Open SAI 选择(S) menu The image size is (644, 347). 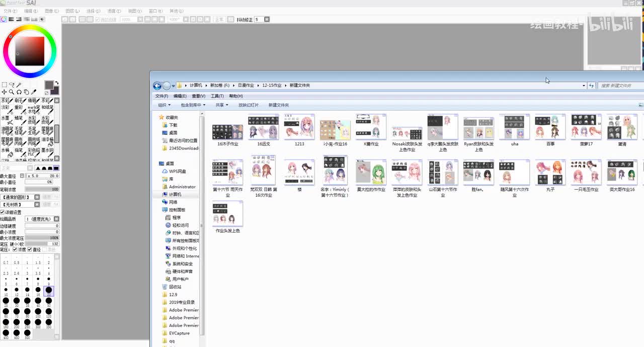pyautogui.click(x=93, y=11)
